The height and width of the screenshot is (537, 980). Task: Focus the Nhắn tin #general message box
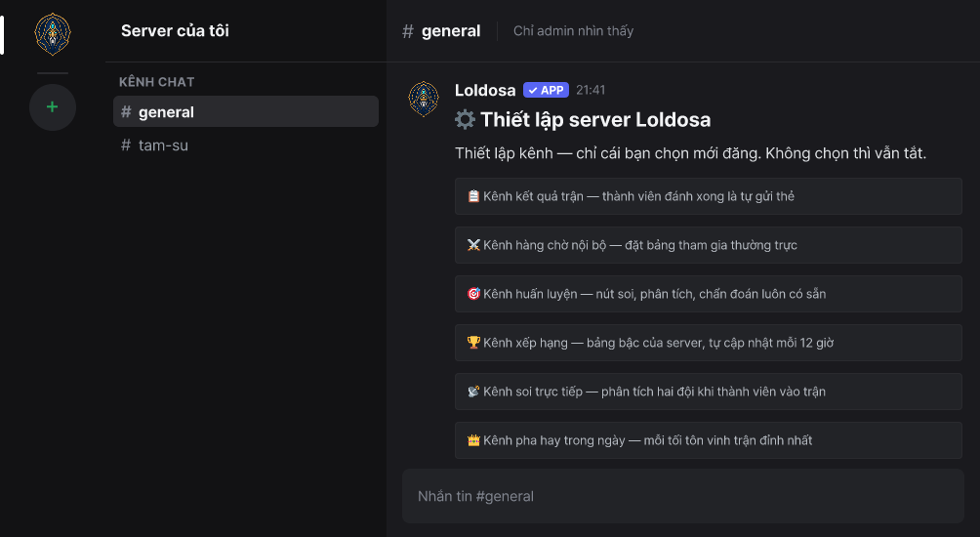[x=682, y=496]
